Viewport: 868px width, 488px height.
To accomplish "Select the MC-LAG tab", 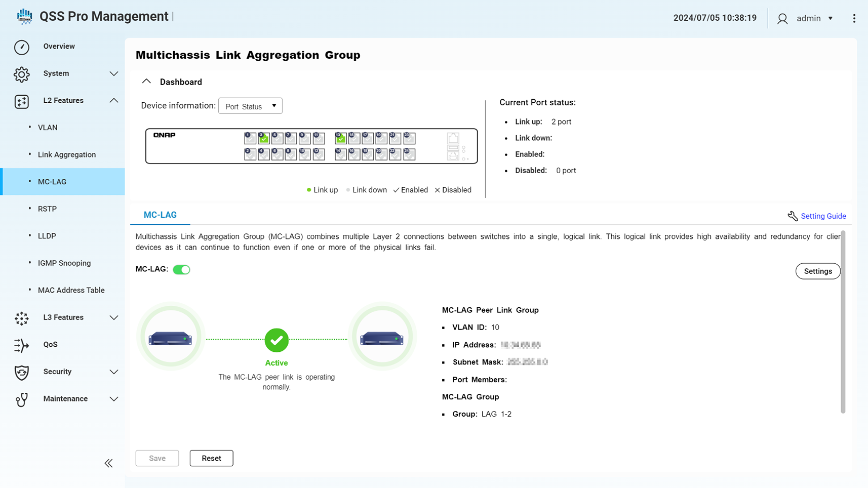I will tap(160, 215).
